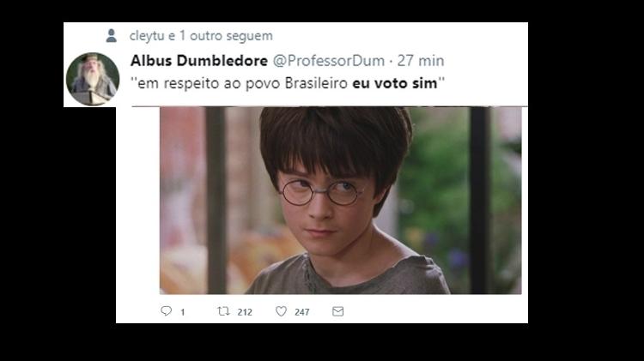Image resolution: width=644 pixels, height=361 pixels.
Task: Click the cleytu name in followers line
Action: pos(147,36)
